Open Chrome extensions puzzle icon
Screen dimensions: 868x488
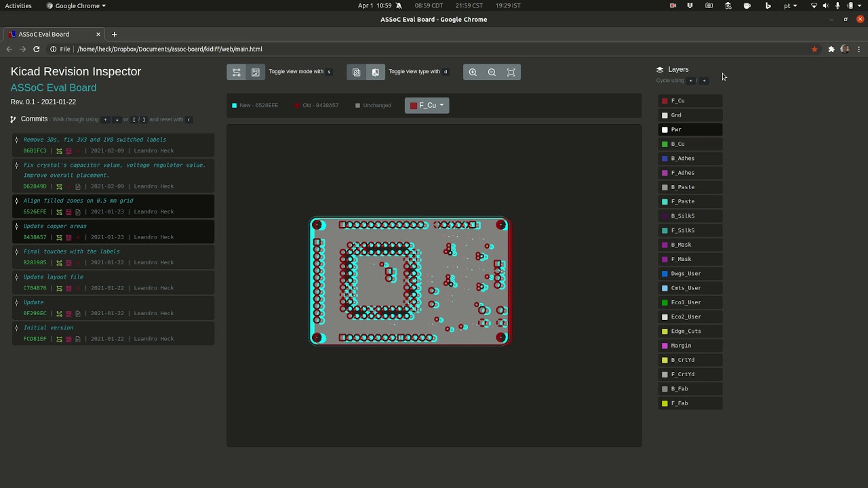point(831,49)
